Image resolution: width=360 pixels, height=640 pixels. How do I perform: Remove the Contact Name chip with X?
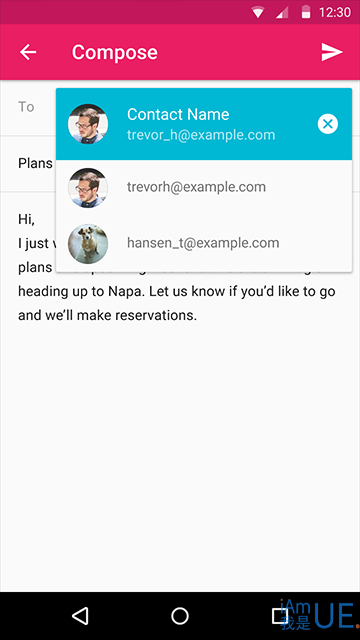pos(328,124)
